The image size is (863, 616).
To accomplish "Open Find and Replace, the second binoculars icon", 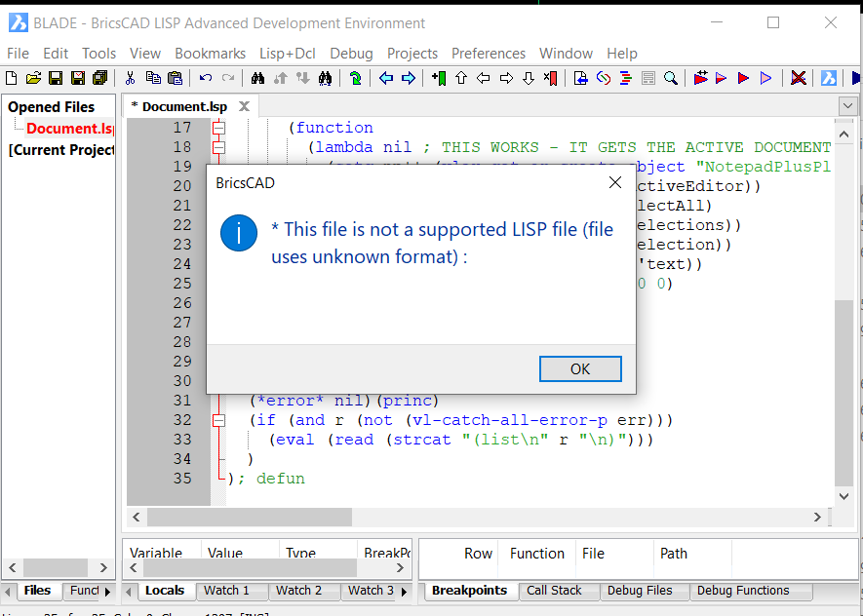I will (x=326, y=78).
